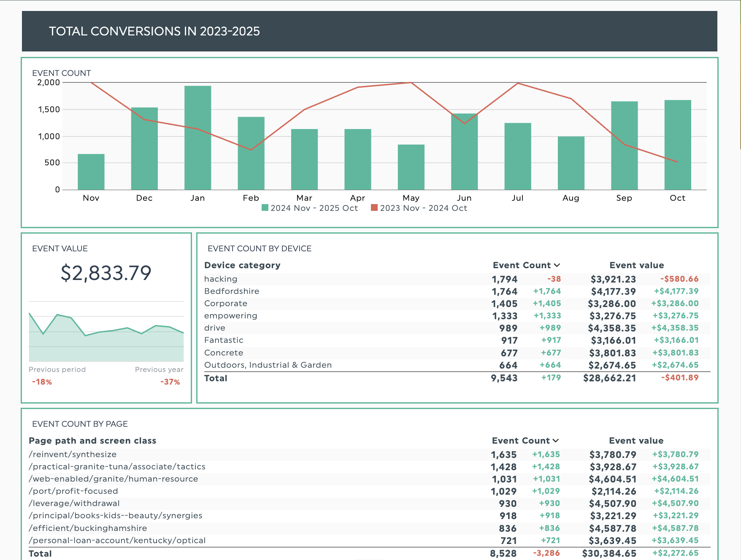
Task: Click the red 2023 Nov - 2024 Oct legend swatch
Action: point(374,207)
